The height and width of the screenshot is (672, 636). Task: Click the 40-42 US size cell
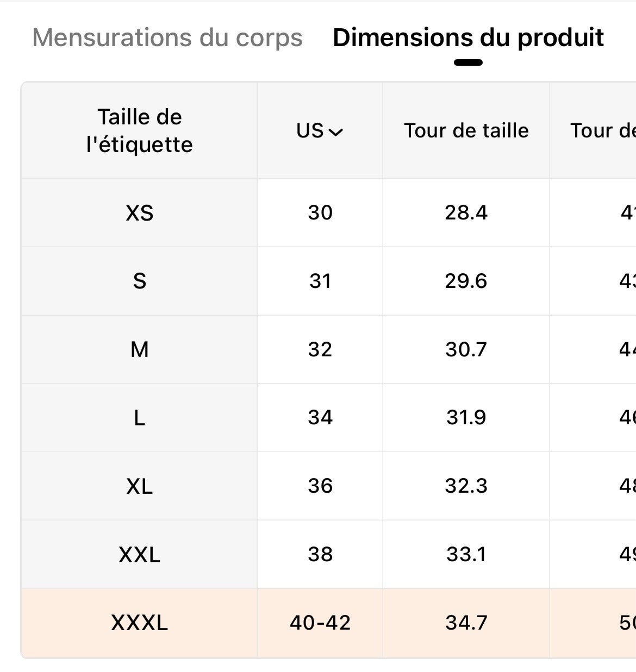point(320,623)
